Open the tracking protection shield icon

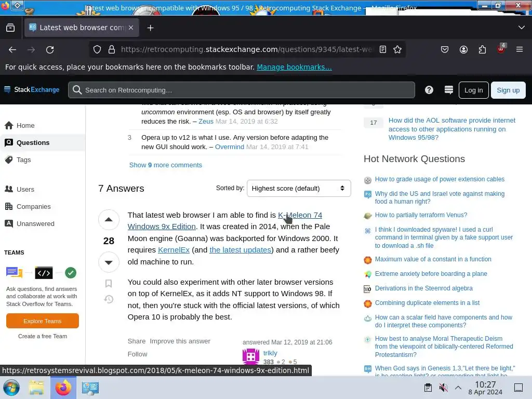tap(97, 49)
